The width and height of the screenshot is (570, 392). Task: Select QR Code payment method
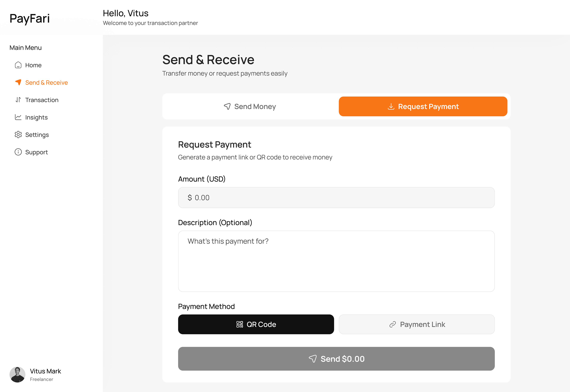point(256,325)
